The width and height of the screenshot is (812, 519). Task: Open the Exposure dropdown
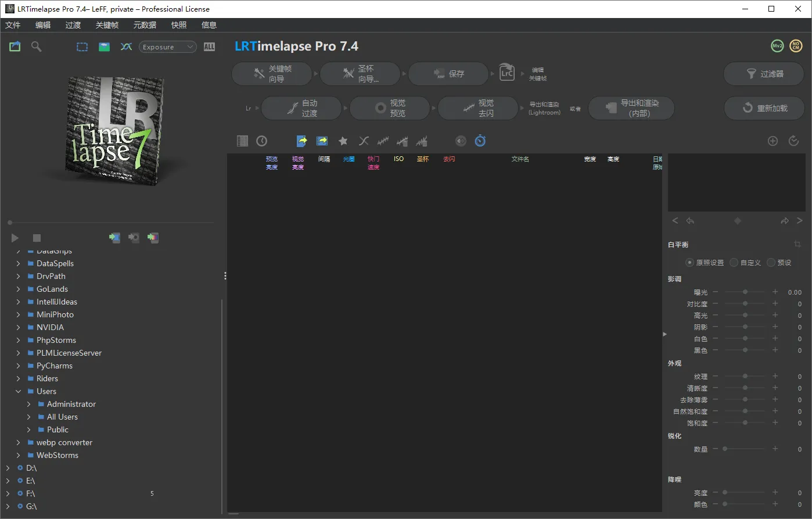168,47
